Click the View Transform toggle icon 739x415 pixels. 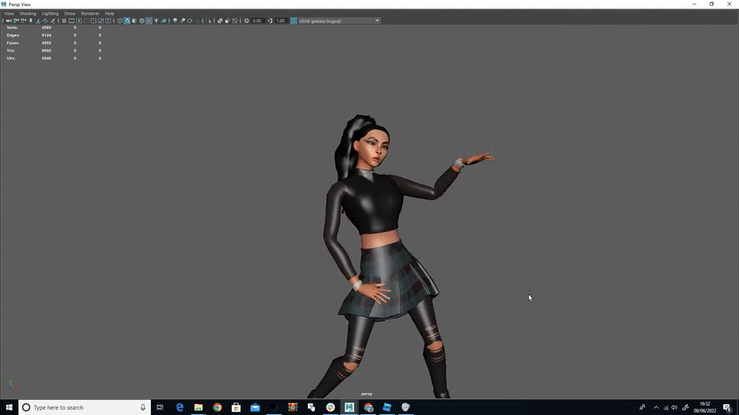tap(294, 21)
